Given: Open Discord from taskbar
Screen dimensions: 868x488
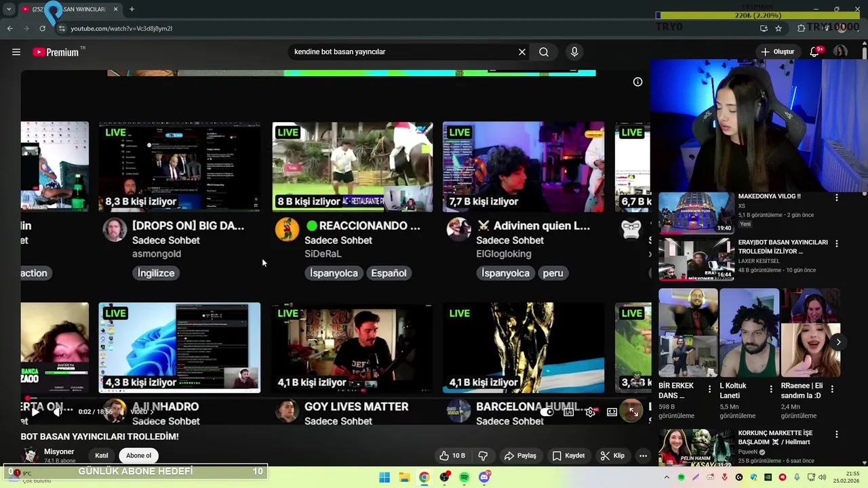Looking at the screenshot, I should point(484,478).
